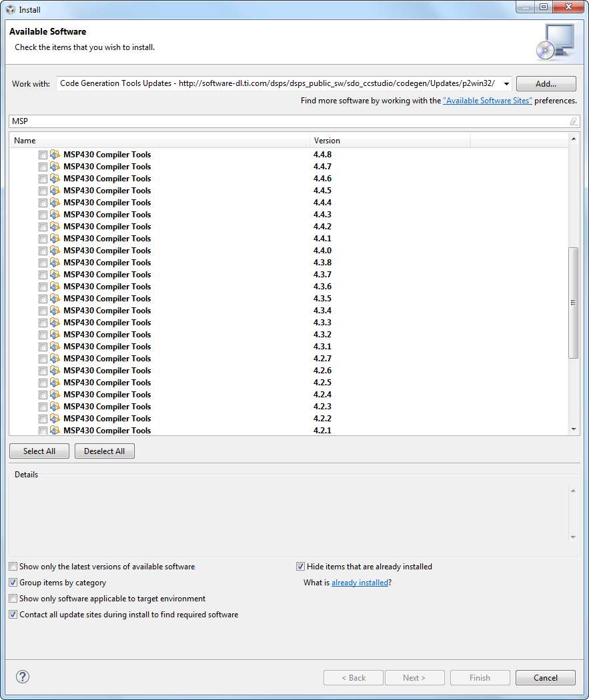Viewport: 589px width, 700px height.
Task: Check the box for MSP430 Compiler Tools 4.3.8
Action: (x=43, y=263)
